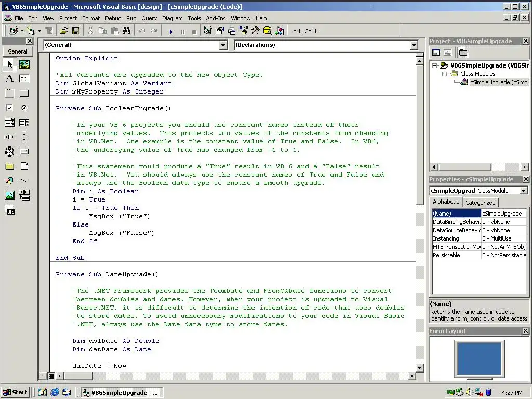The height and width of the screenshot is (399, 532).
Task: Click the Paste clipboard icon
Action: [115, 31]
